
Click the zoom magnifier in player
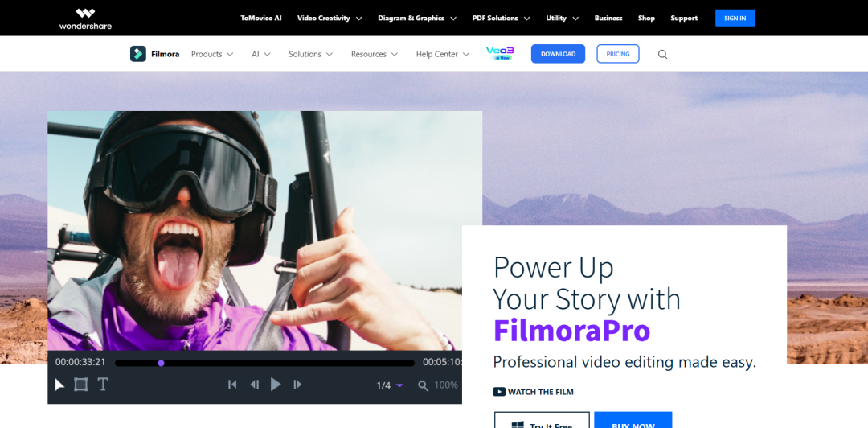(x=423, y=385)
